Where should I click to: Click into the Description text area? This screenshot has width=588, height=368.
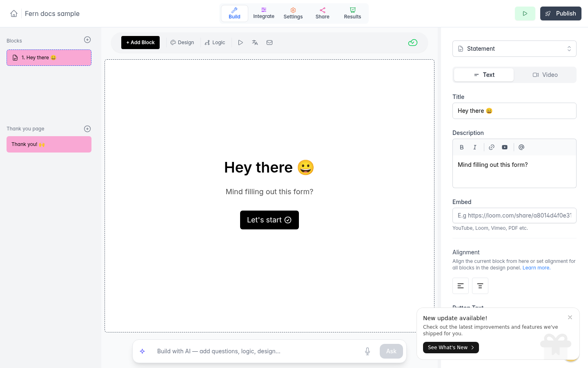coord(514,171)
